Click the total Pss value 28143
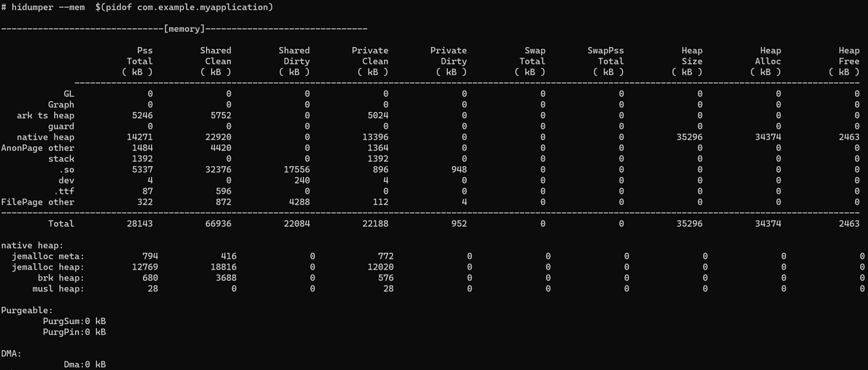Image resolution: width=868 pixels, height=370 pixels. point(140,224)
